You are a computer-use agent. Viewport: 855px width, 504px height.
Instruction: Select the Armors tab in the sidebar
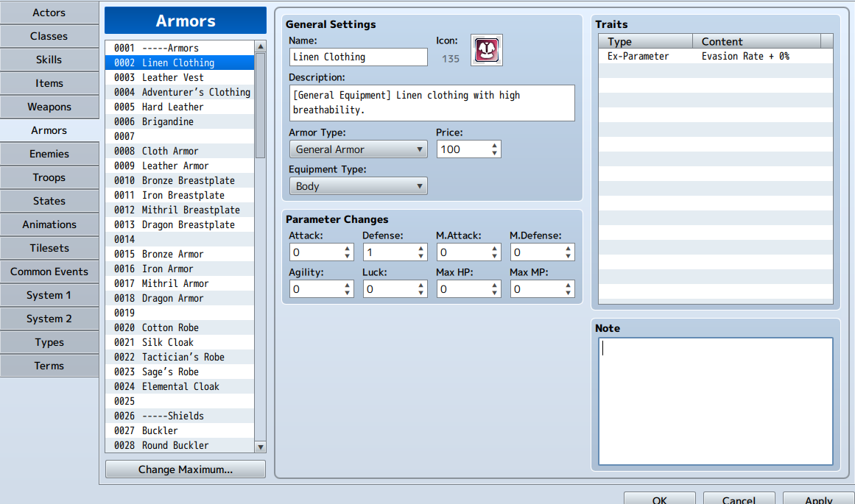point(49,130)
